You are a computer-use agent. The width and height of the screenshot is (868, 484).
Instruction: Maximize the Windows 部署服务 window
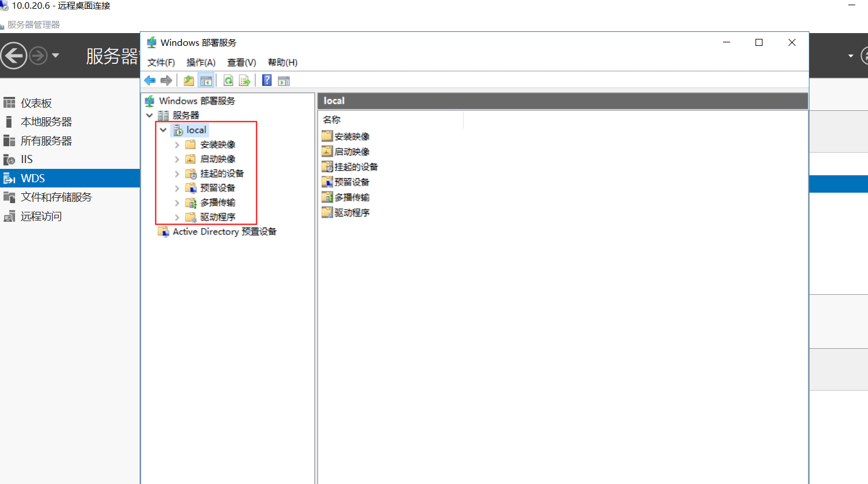coord(759,42)
